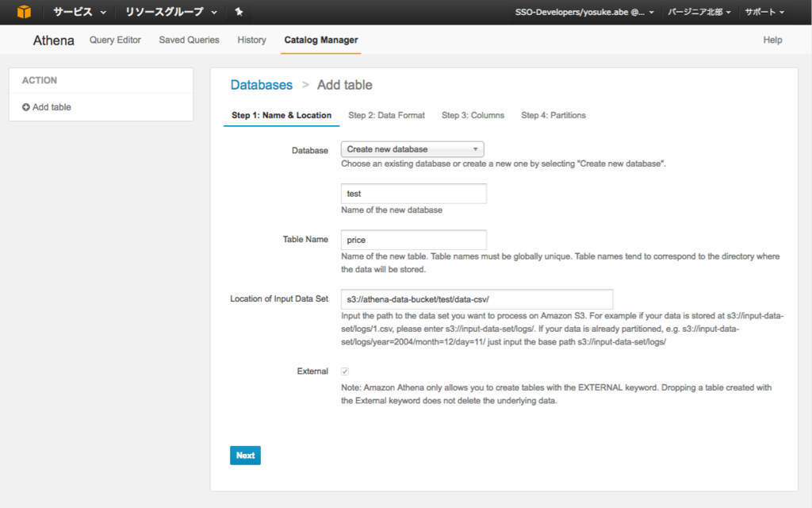Click the Name of the new database hint

click(x=392, y=210)
